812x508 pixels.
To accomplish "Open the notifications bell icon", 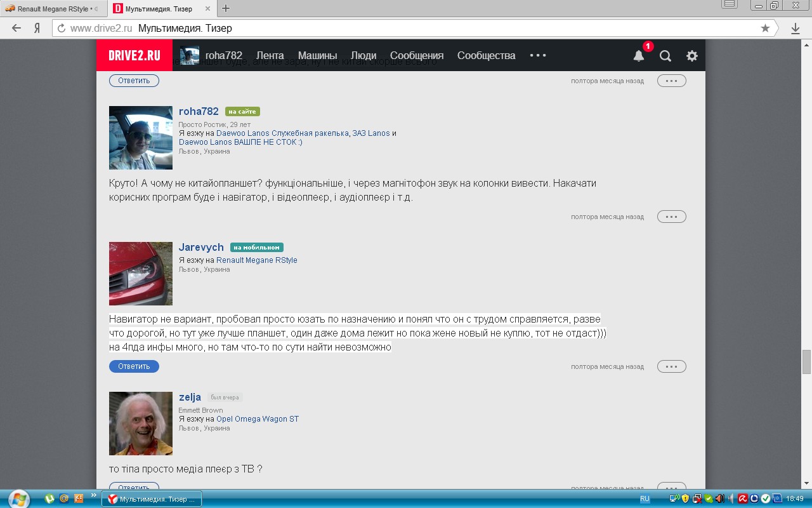I will pos(639,55).
